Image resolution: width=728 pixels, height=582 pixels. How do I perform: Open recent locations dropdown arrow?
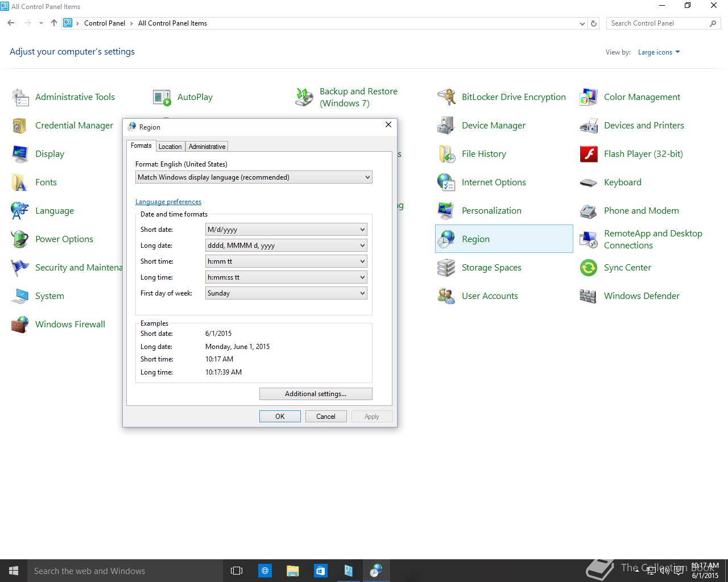click(x=41, y=23)
